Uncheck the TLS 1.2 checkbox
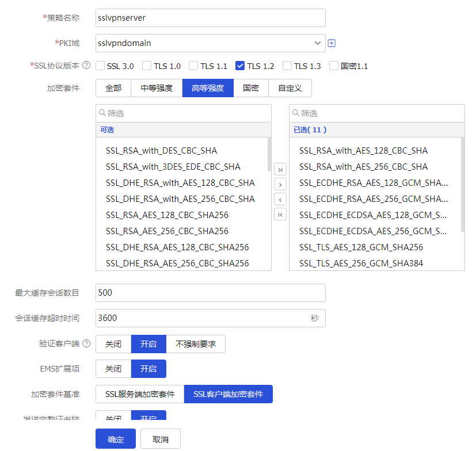 (241, 66)
